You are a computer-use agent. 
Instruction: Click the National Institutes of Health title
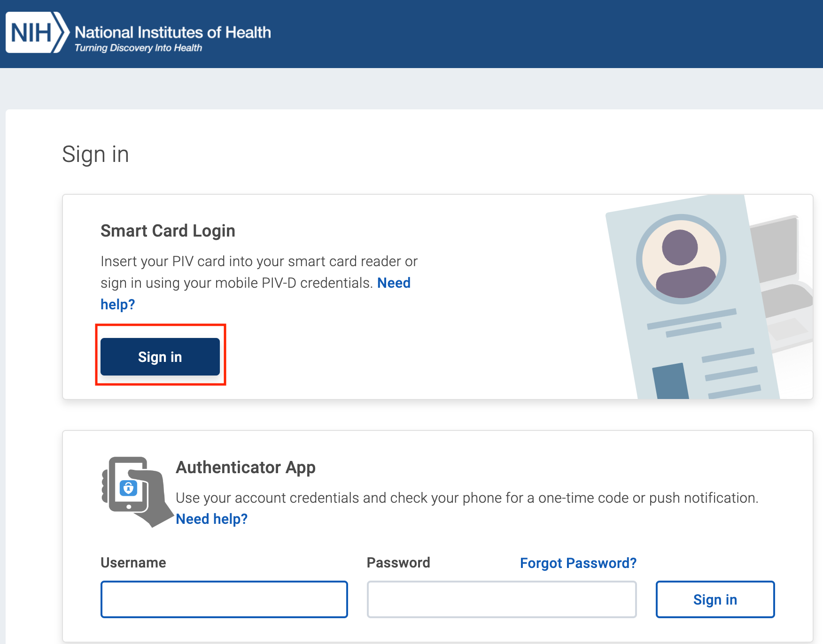click(x=173, y=32)
